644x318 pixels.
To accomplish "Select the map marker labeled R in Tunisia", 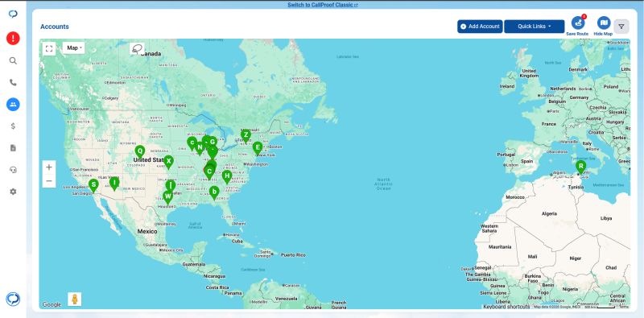I will [x=580, y=167].
